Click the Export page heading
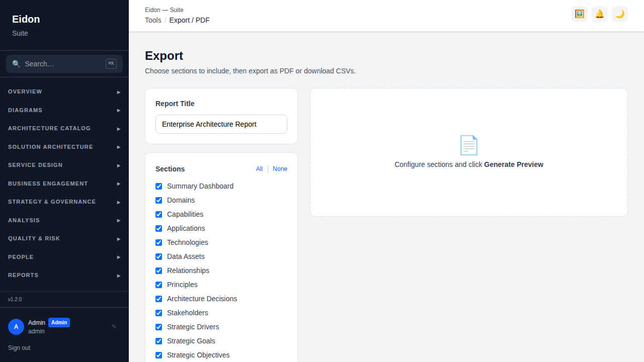This screenshot has width=644, height=362. (164, 56)
